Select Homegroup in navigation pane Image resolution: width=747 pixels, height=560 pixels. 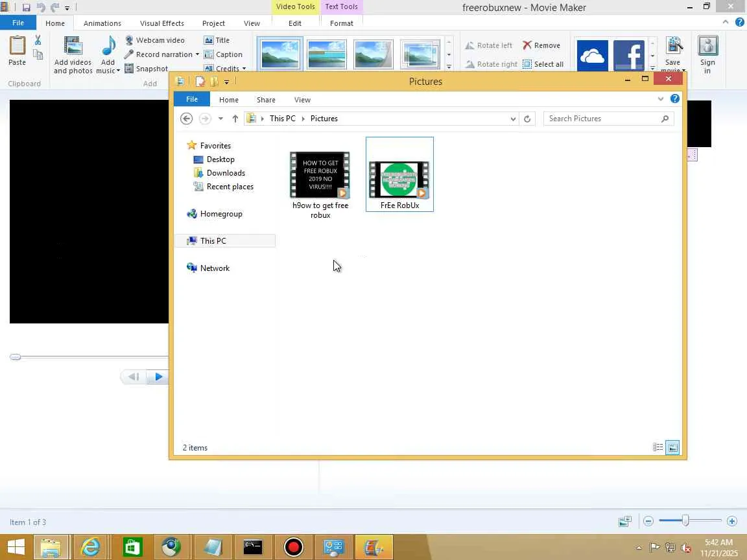point(221,214)
